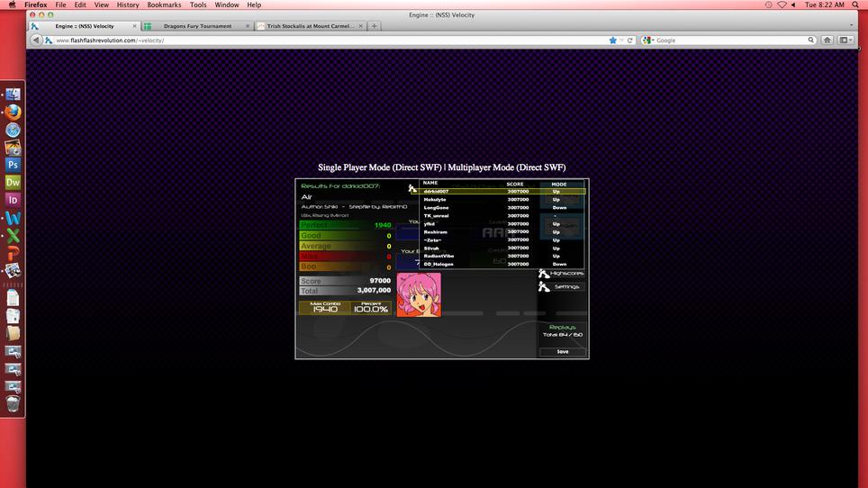Open the Tools menu
The image size is (868, 488).
point(197,5)
